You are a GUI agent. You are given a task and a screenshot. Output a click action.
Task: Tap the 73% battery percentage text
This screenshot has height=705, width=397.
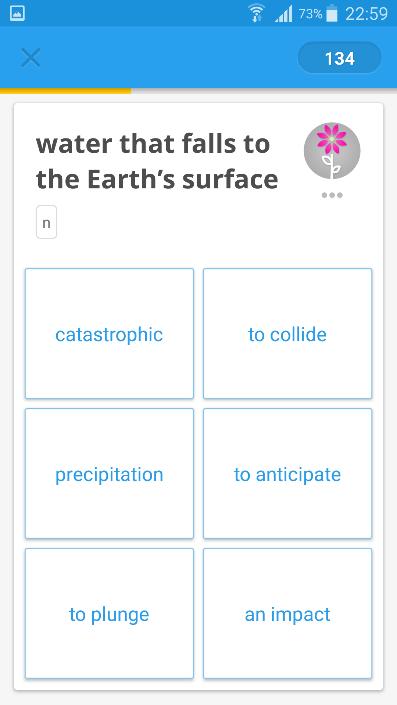point(310,14)
